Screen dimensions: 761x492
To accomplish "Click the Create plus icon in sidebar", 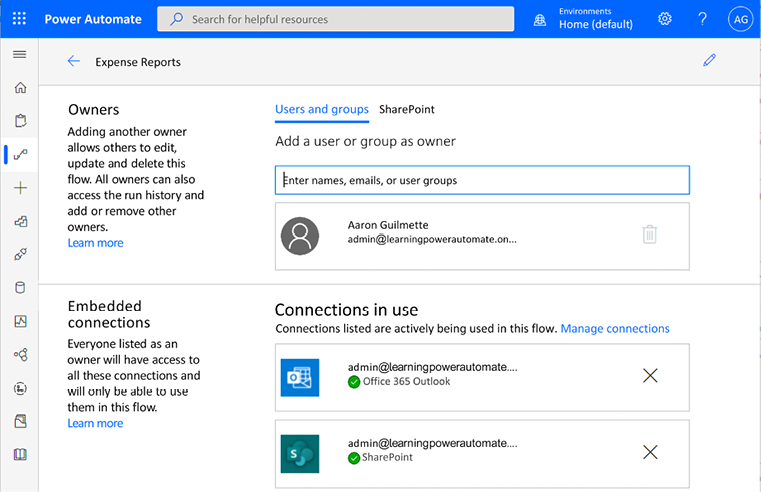I will [20, 188].
